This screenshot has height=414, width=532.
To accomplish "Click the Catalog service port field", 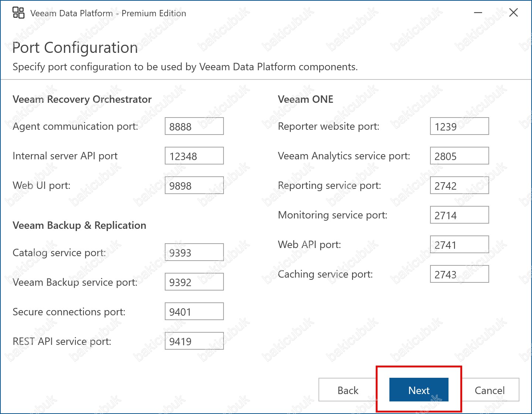I will [x=194, y=252].
